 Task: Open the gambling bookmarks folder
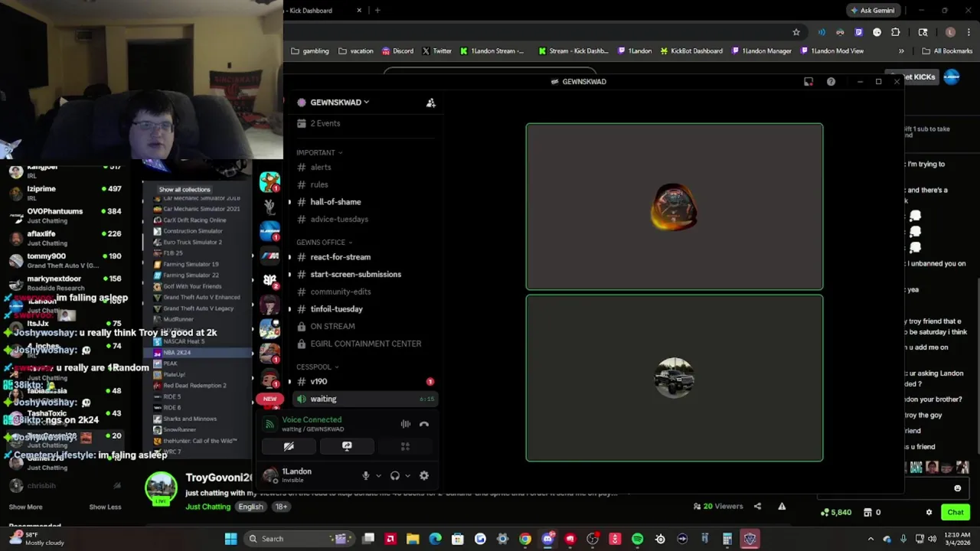310,51
